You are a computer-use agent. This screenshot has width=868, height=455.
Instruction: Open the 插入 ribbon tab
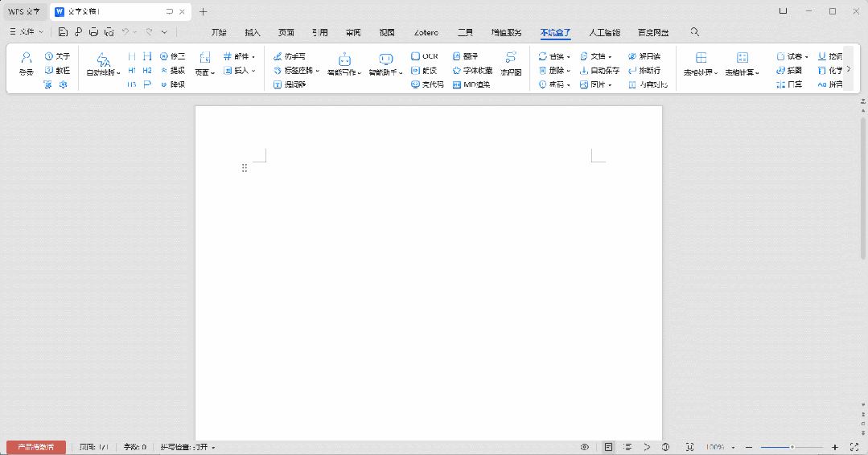point(253,33)
